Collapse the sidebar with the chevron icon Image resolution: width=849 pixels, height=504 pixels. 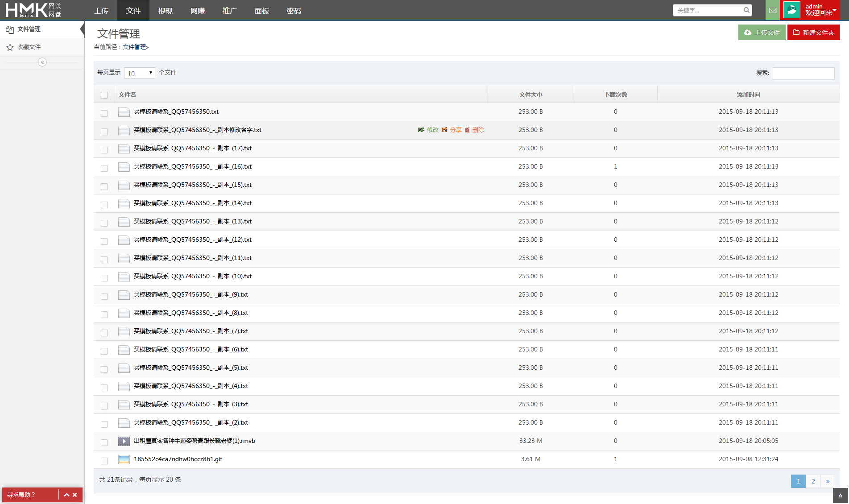(x=42, y=62)
